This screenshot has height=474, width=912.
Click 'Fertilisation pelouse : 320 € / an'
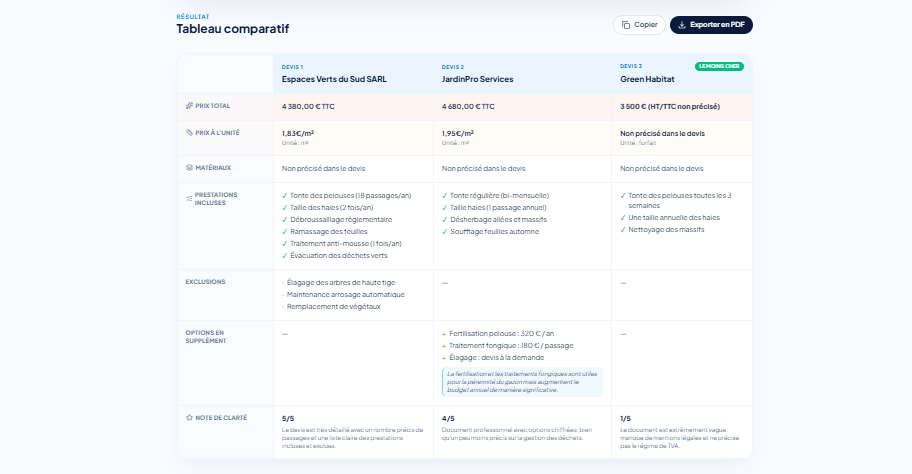(x=501, y=334)
